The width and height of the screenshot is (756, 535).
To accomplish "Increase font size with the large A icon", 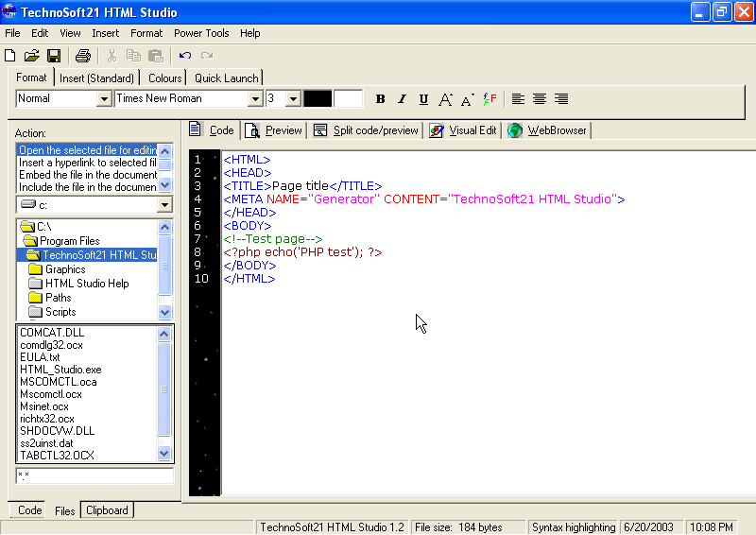I will coord(445,99).
